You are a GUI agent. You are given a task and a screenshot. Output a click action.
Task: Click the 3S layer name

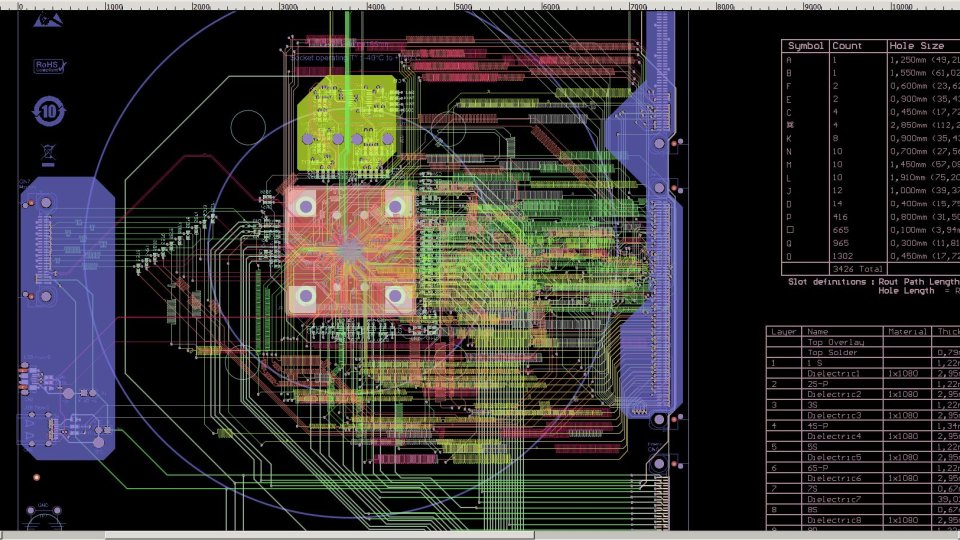coord(812,405)
